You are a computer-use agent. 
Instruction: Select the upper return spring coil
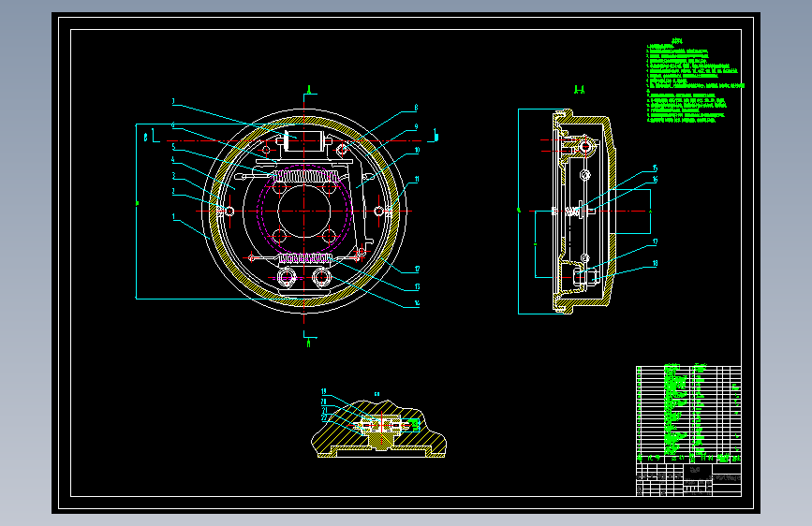click(x=305, y=176)
